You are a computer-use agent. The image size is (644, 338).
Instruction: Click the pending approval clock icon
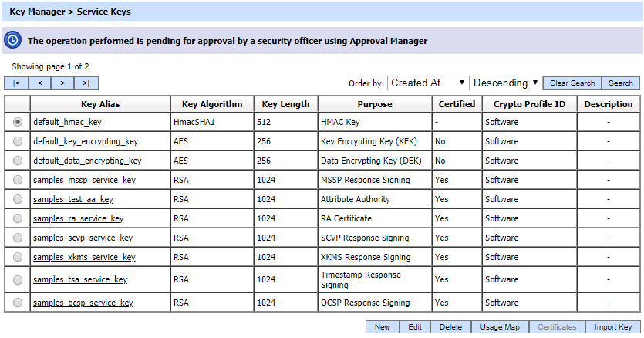pyautogui.click(x=12, y=41)
